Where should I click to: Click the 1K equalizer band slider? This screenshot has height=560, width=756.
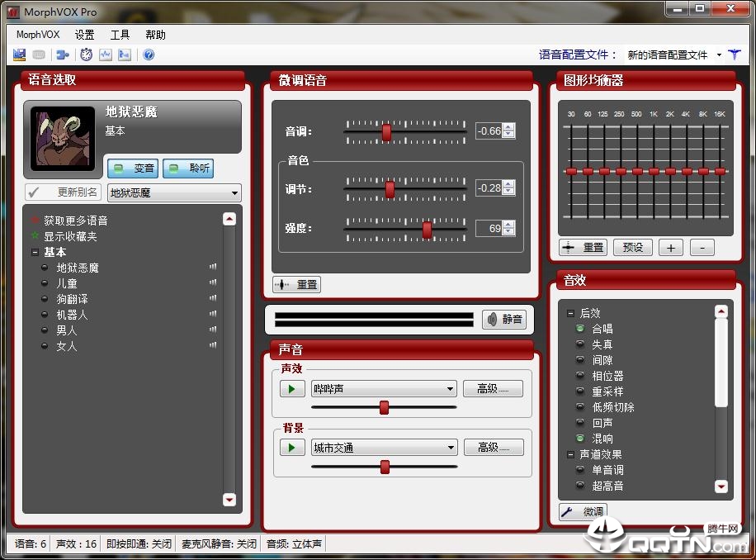click(654, 171)
